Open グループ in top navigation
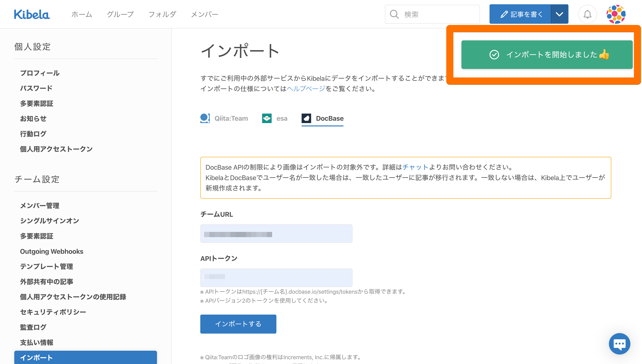 tap(120, 14)
